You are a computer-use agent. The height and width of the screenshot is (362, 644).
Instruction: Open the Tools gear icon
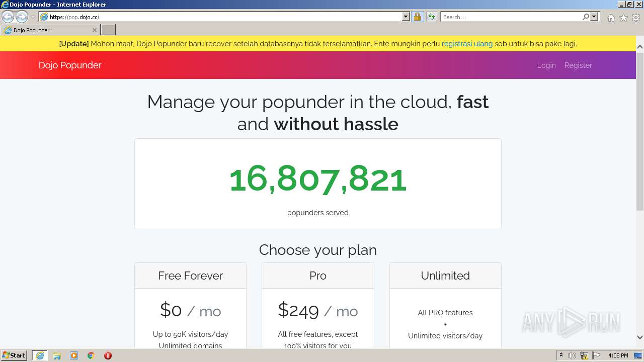coord(636,18)
